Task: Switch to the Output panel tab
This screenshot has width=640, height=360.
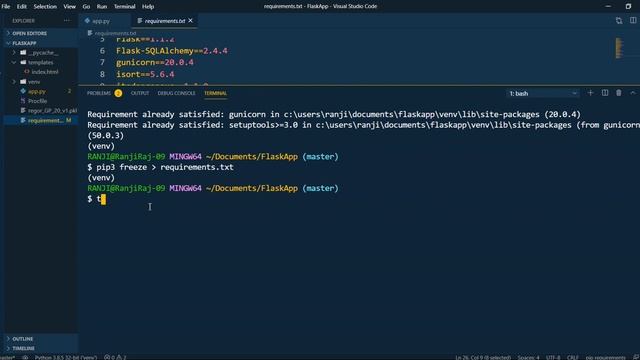Action: click(x=140, y=93)
